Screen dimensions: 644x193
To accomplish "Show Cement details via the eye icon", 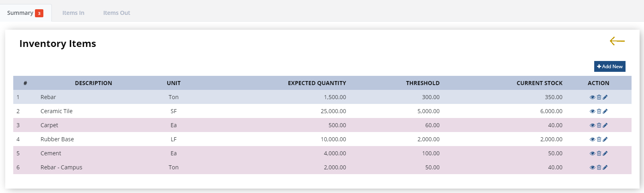I will (x=592, y=153).
